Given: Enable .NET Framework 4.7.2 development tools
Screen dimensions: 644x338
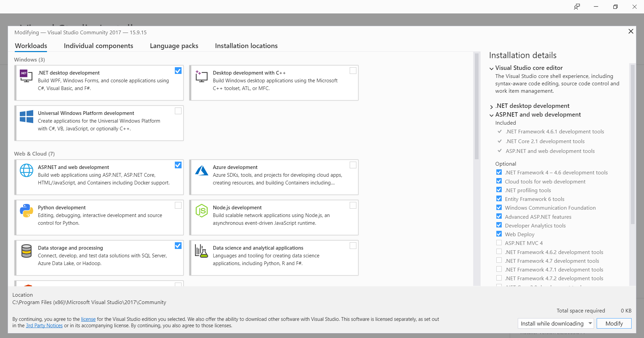Looking at the screenshot, I should tap(499, 278).
